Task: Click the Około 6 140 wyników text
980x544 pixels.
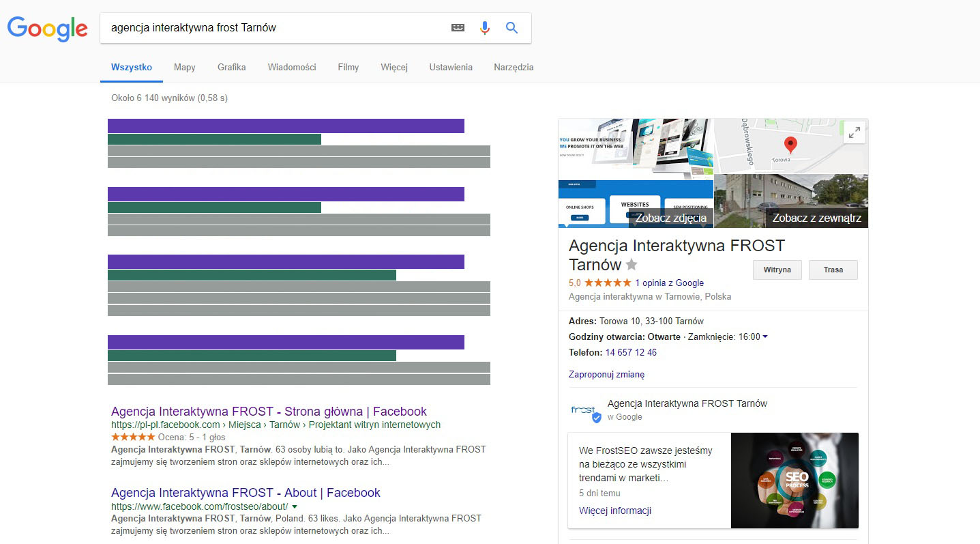Action: [x=169, y=98]
